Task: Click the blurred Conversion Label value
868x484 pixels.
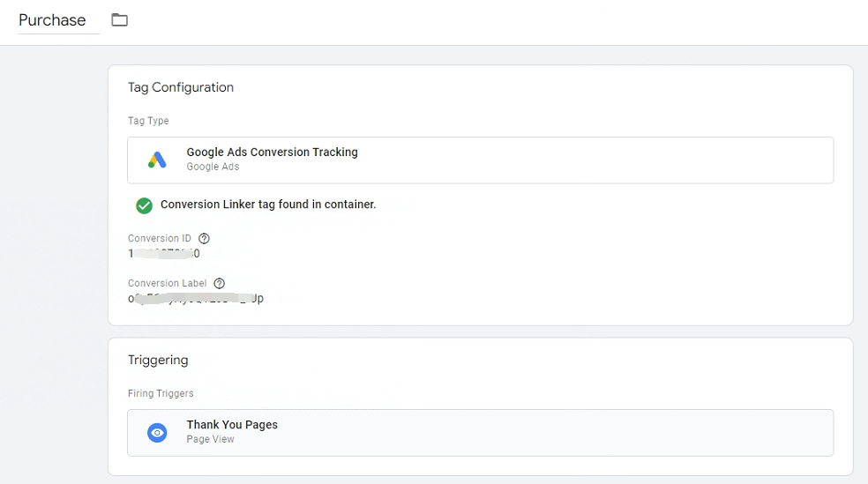Action: 196,298
